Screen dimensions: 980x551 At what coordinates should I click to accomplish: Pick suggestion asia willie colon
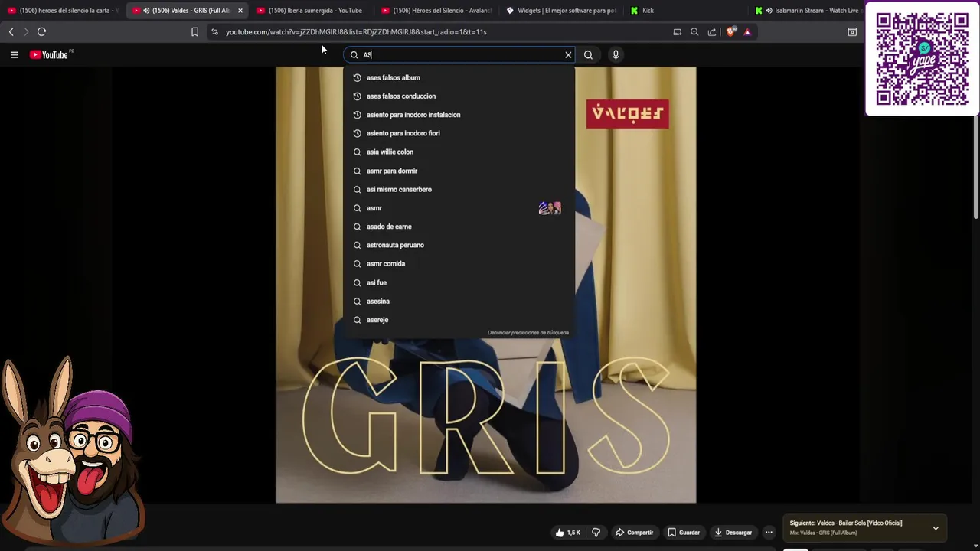459,152
